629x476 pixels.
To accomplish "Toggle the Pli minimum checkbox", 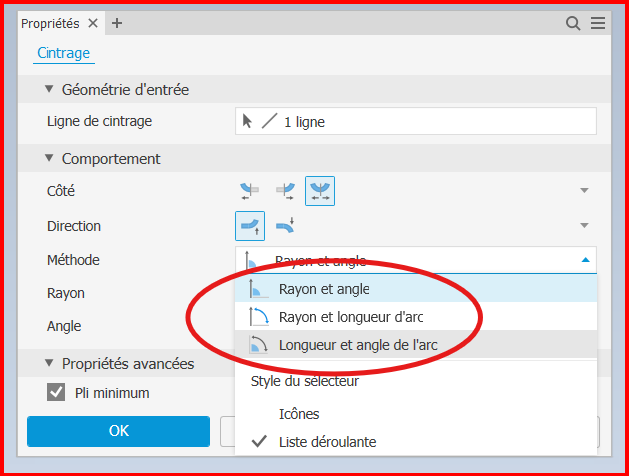I will tap(57, 393).
